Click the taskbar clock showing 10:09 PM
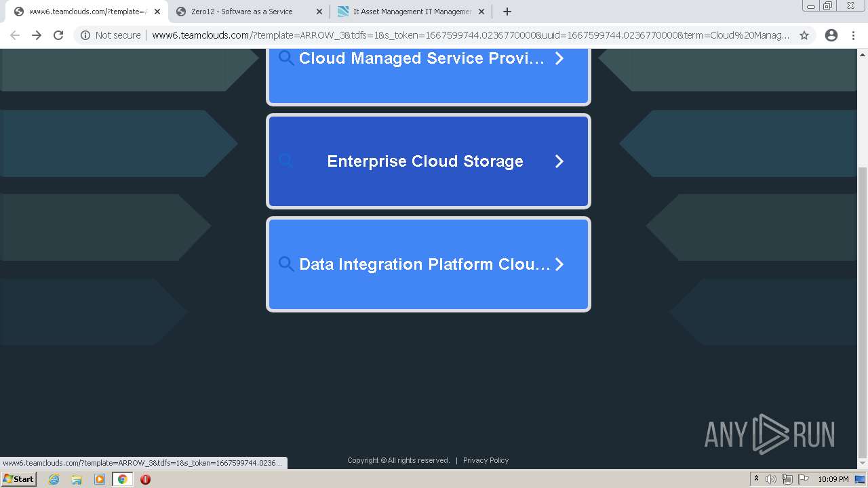The width and height of the screenshot is (868, 488). tap(833, 479)
